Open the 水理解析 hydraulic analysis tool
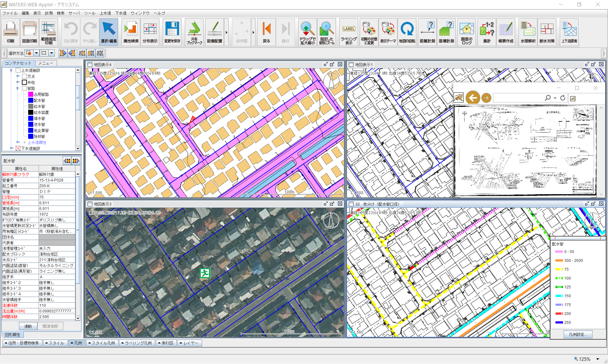 pyautogui.click(x=528, y=32)
